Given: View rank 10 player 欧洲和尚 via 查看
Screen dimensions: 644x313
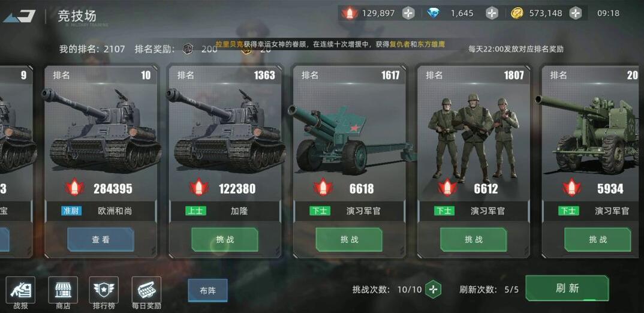Looking at the screenshot, I should point(101,239).
